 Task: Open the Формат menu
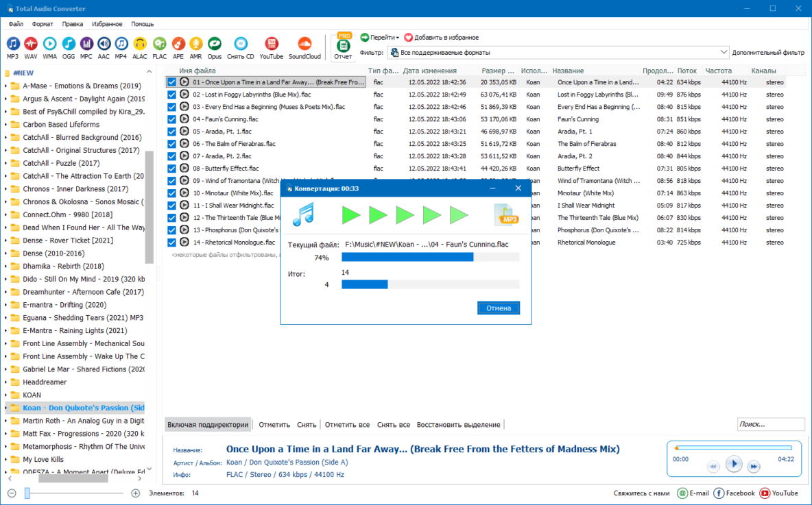[43, 24]
